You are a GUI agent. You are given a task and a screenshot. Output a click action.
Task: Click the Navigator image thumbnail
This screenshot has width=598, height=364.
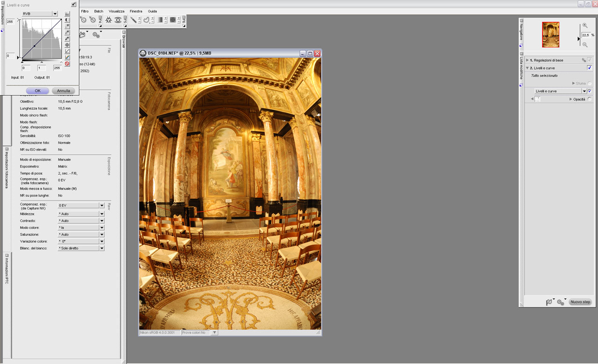click(551, 35)
